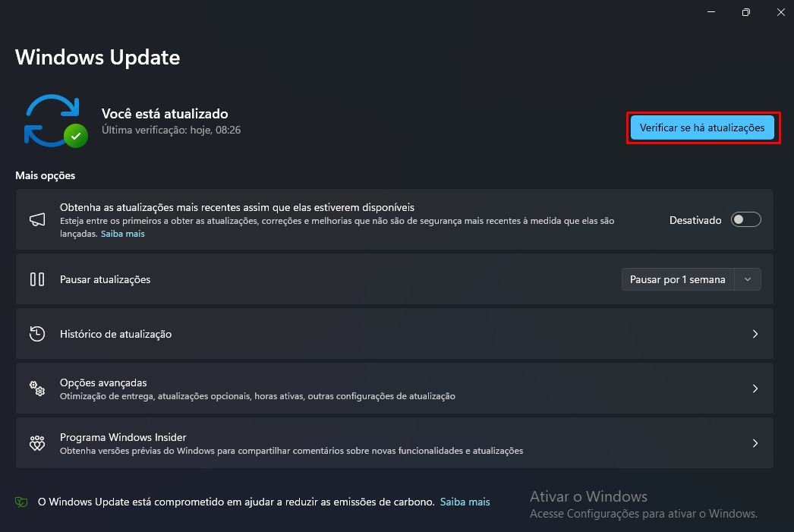
Task: Select the Opções avançadas title text
Action: pos(103,382)
